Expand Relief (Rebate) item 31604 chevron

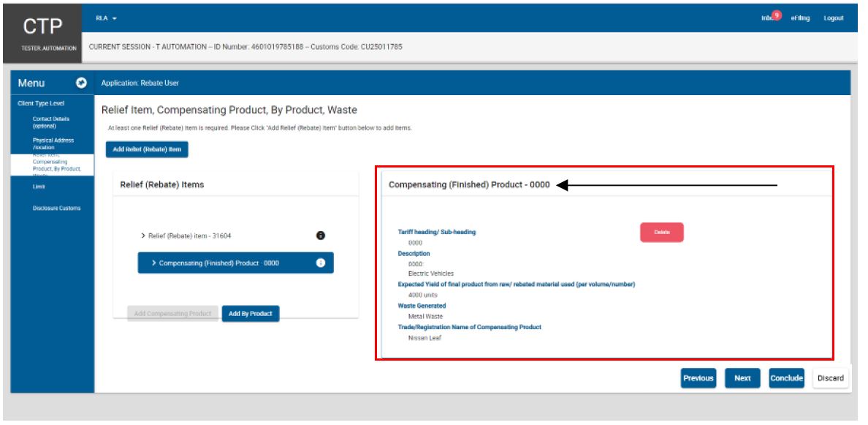pos(143,236)
